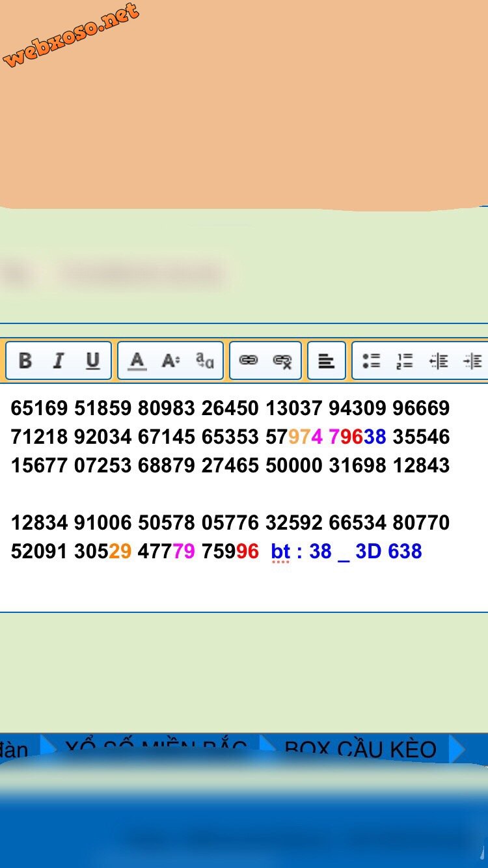The image size is (488, 868).
Task: Click number 47779 with magenta digits
Action: coord(167,551)
